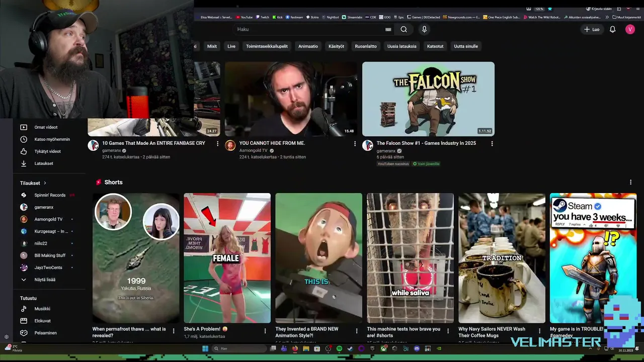This screenshot has width=644, height=362.
Task: Open more options for Falcon Show video
Action: [492, 144]
